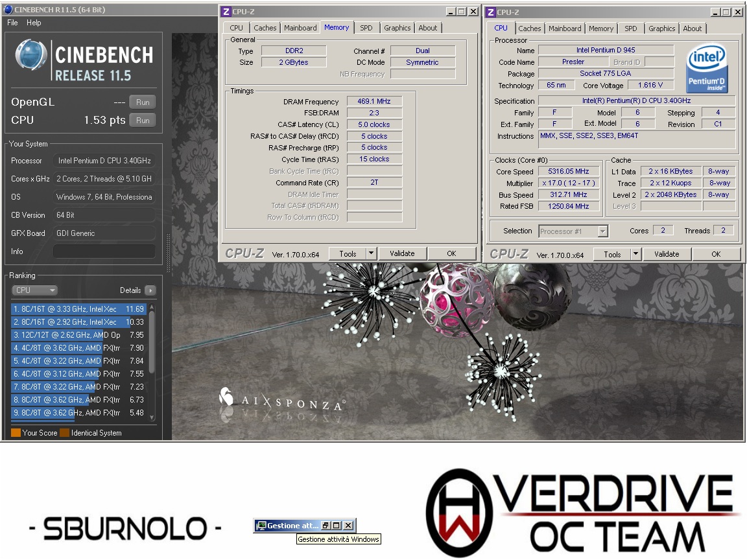
Task: Expand Tools dropdown arrow in Memory CPU-Z window
Action: pyautogui.click(x=372, y=254)
